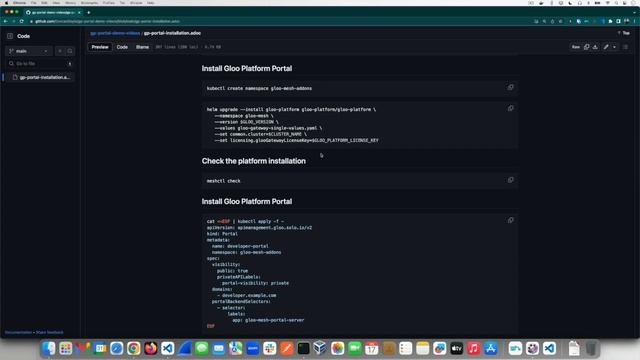Open Calendar showing 17 in the Dock
The image size is (640, 360).
tap(371, 349)
